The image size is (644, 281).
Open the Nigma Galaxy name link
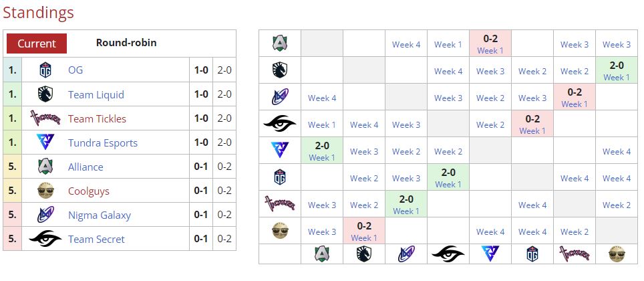pyautogui.click(x=100, y=215)
